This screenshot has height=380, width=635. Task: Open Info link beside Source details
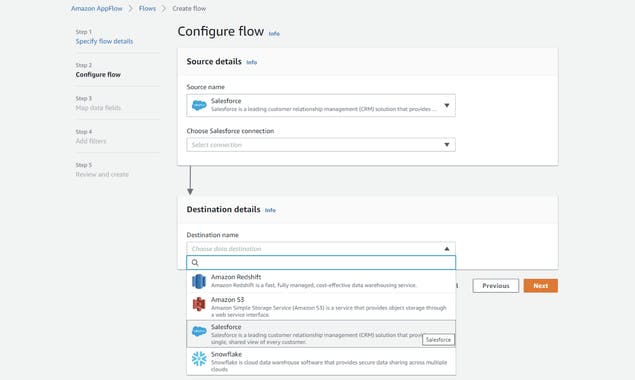(x=251, y=62)
